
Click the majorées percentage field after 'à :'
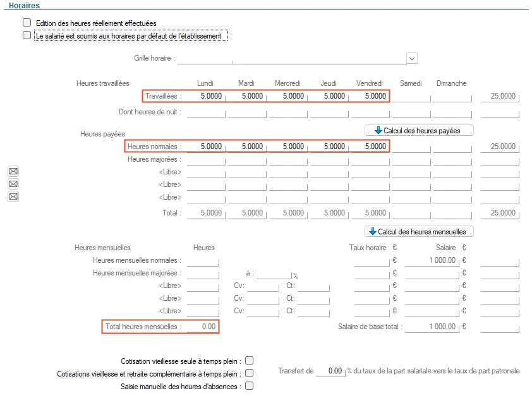(x=274, y=273)
